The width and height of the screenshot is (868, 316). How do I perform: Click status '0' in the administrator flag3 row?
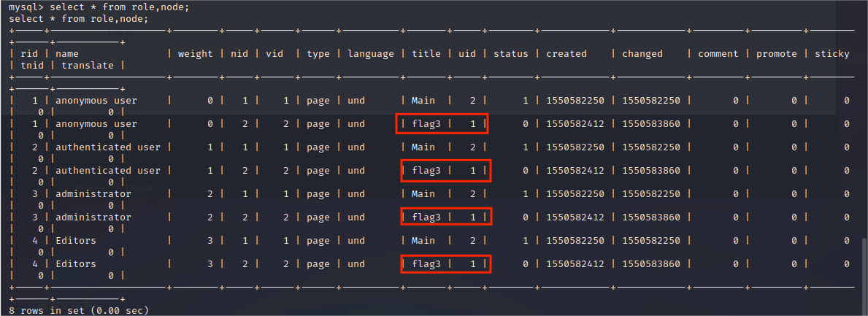(526, 217)
